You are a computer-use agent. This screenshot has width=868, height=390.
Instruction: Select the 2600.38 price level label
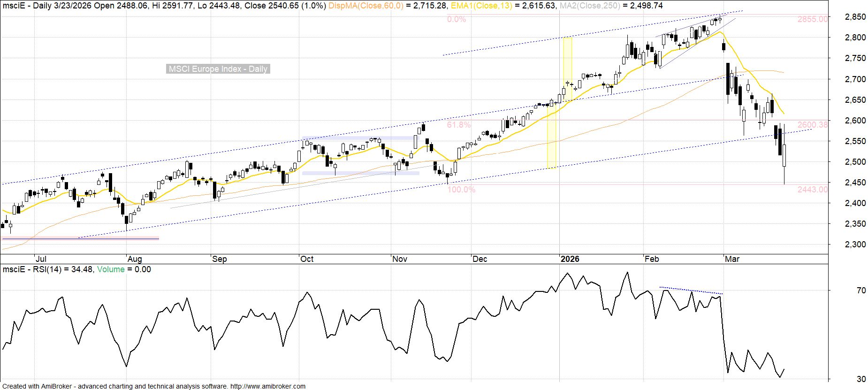click(812, 125)
